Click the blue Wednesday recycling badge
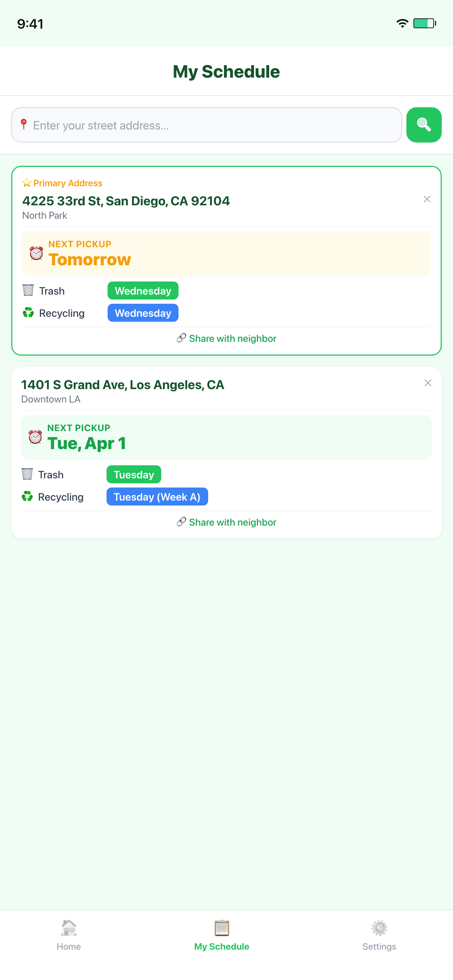This screenshot has height=980, width=453. pyautogui.click(x=143, y=313)
